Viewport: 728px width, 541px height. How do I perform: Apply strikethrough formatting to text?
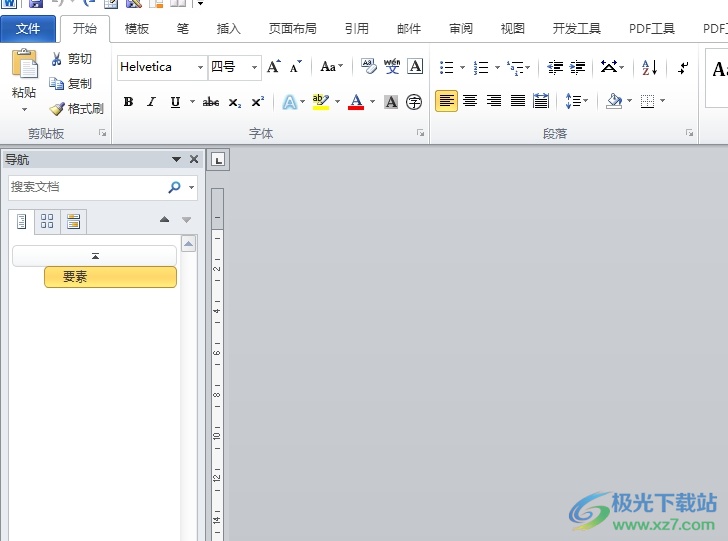tap(211, 102)
